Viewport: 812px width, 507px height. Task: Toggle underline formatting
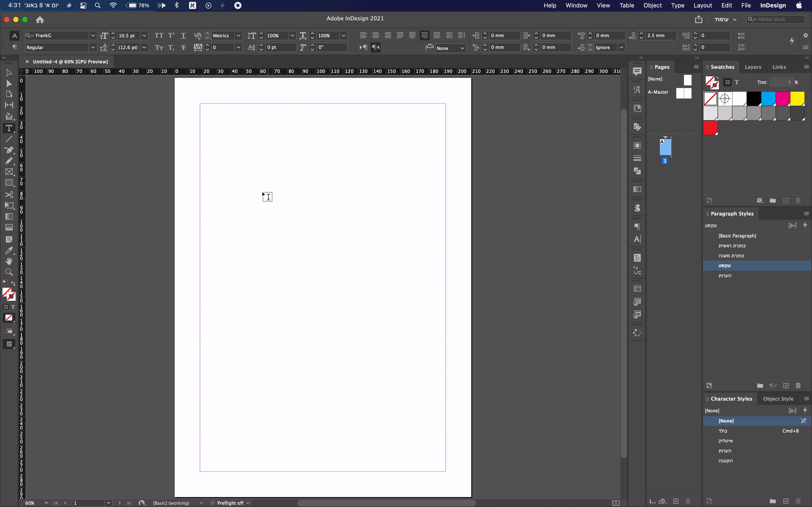coord(184,35)
